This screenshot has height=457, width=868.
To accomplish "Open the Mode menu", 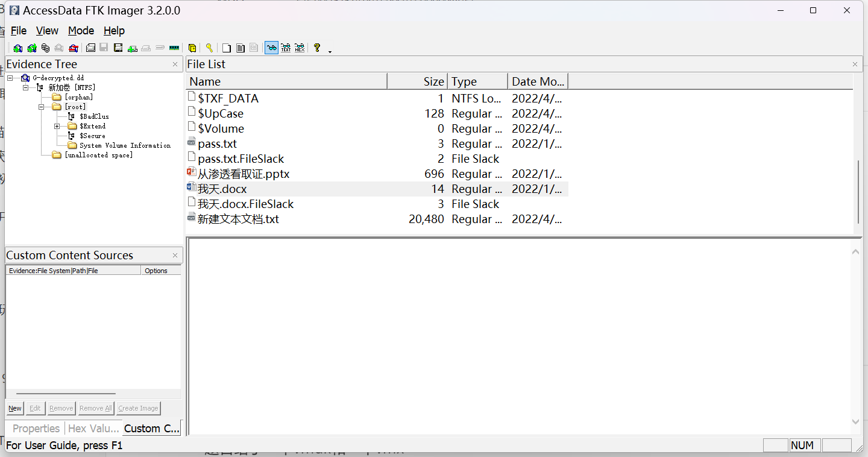I will click(81, 31).
